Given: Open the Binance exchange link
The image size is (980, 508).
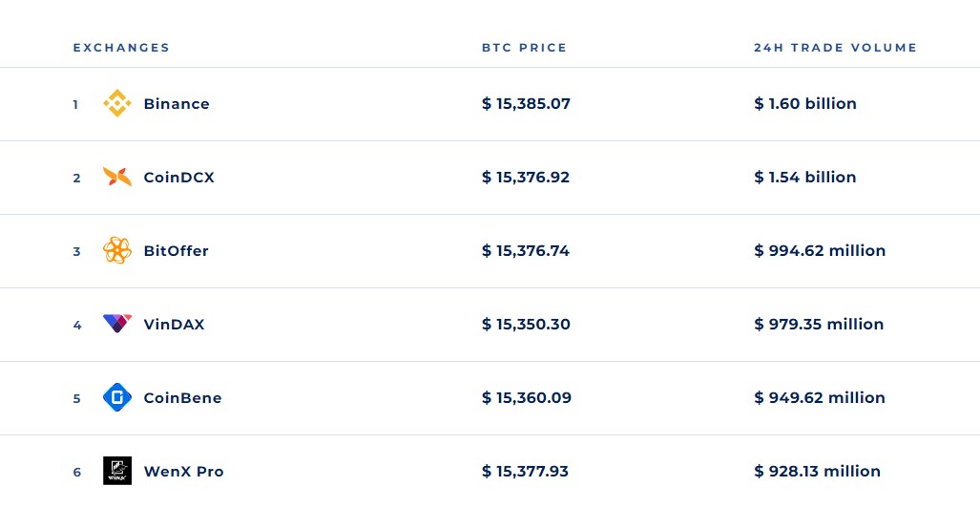Looking at the screenshot, I should 177,104.
